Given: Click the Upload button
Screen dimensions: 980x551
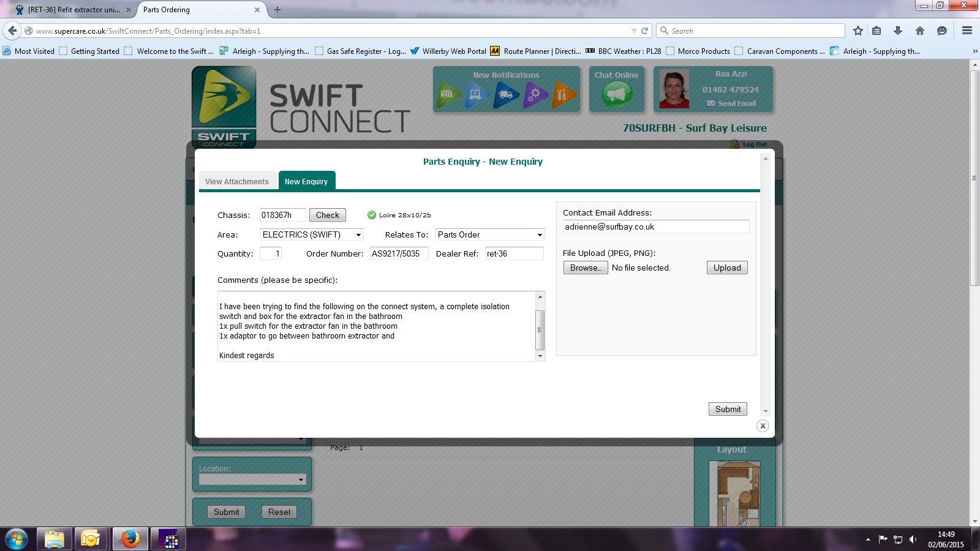Looking at the screenshot, I should pos(727,268).
